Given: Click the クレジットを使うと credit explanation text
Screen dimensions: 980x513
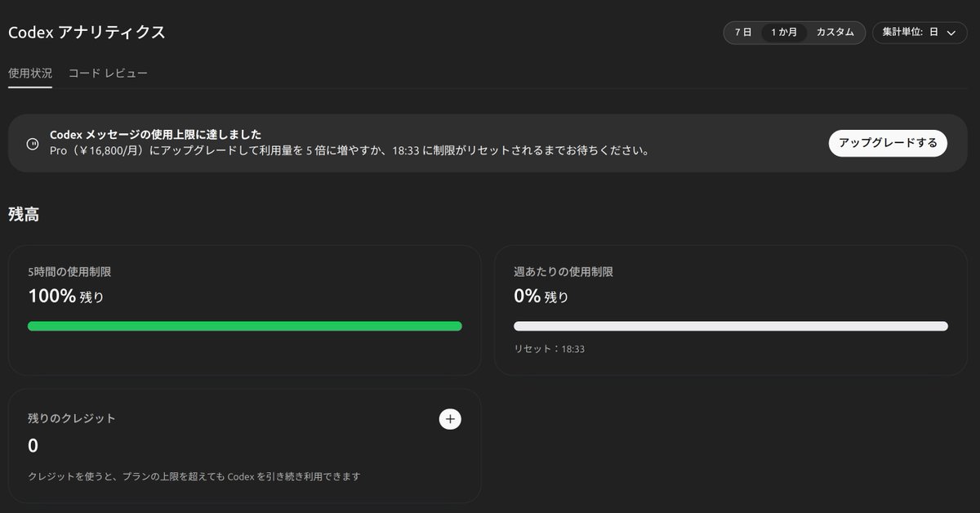Looking at the screenshot, I should 194,476.
